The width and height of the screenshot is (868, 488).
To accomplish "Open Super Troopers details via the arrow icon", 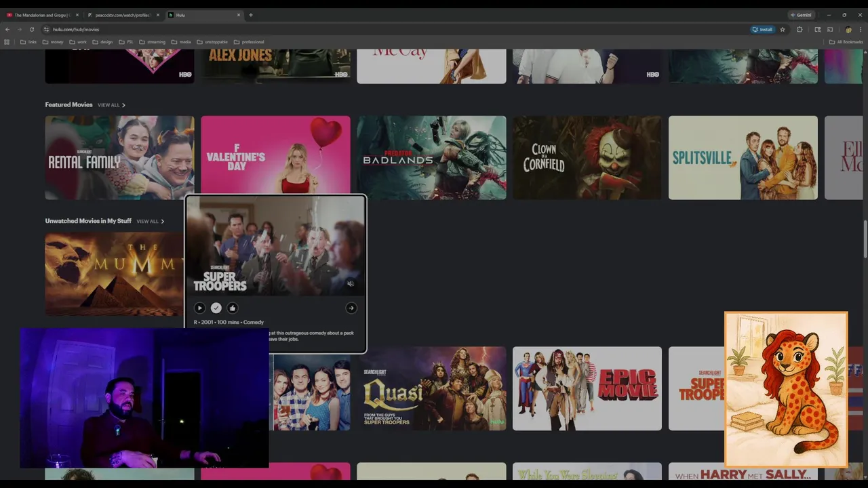I will [x=351, y=308].
